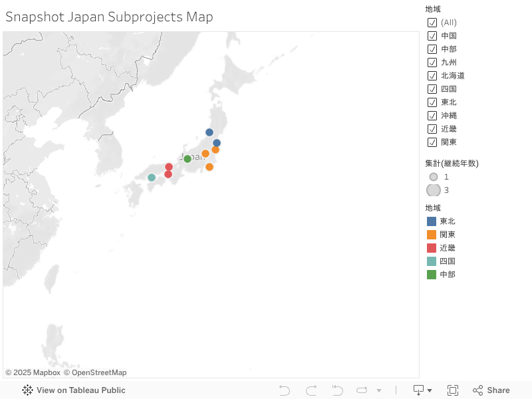The image size is (532, 399).
Task: Uncheck the 中部 filter checkbox
Action: point(432,49)
